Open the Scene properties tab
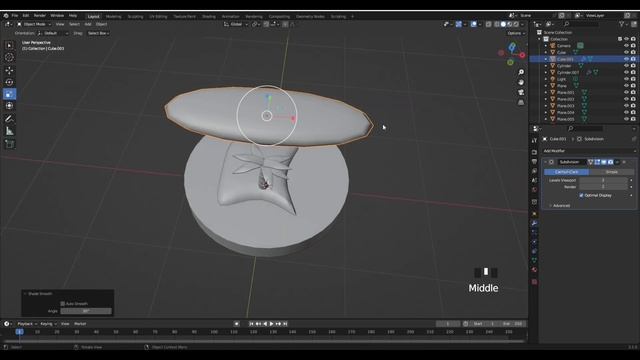 tap(534, 180)
